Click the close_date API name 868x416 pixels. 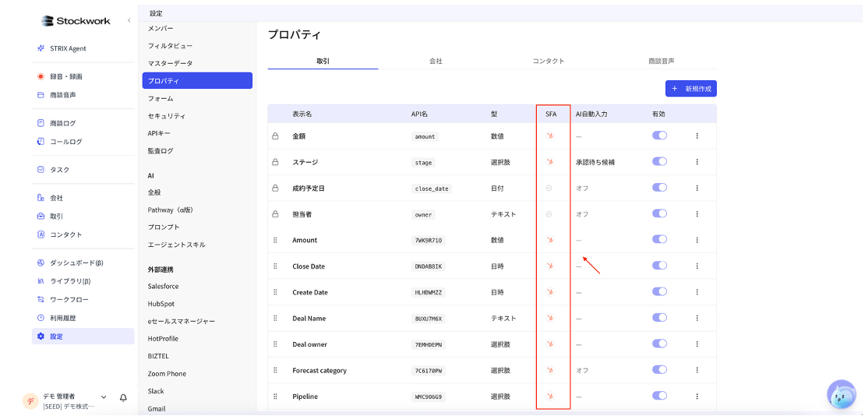tap(433, 189)
